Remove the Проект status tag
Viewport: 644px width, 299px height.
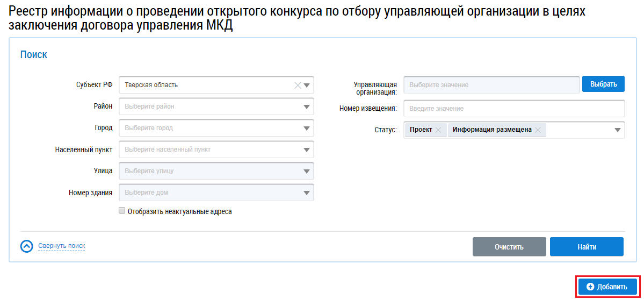click(438, 130)
